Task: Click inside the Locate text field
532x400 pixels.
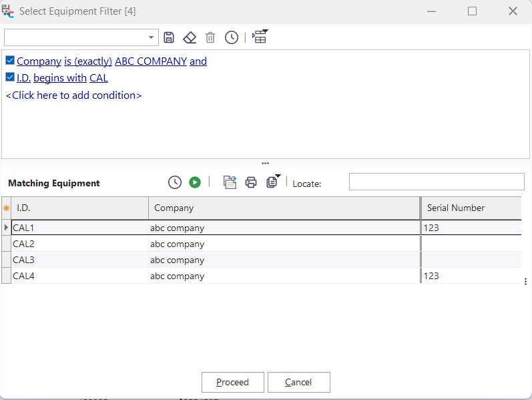Action: 437,182
